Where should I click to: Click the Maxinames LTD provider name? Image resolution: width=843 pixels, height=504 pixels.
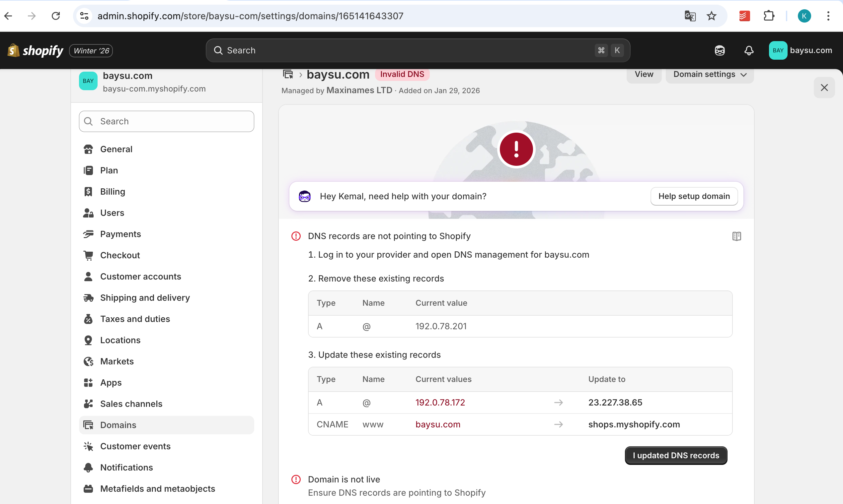click(359, 91)
